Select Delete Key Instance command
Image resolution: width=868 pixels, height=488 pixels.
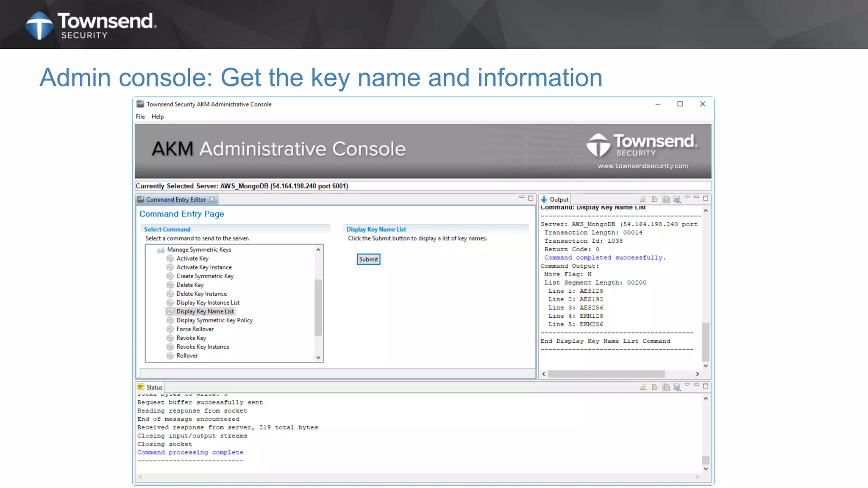pyautogui.click(x=202, y=294)
